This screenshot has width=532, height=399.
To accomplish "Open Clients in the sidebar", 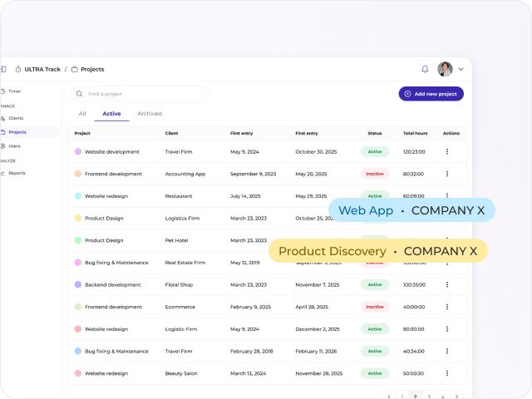I will (x=16, y=118).
